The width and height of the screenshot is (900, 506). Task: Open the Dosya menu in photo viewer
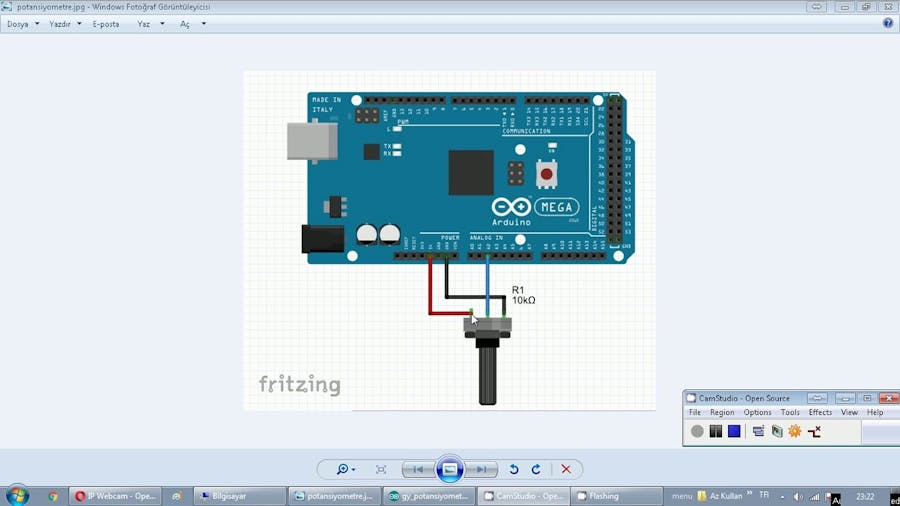pyautogui.click(x=23, y=24)
